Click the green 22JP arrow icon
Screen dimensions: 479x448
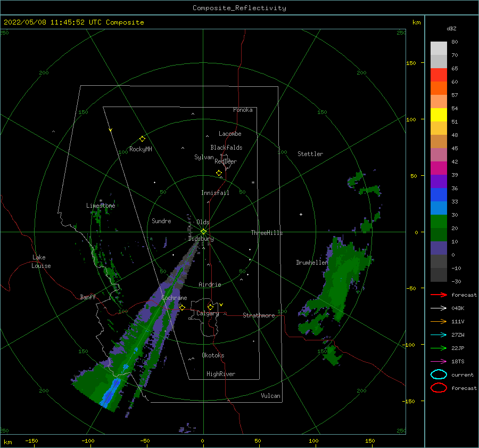[x=439, y=348]
